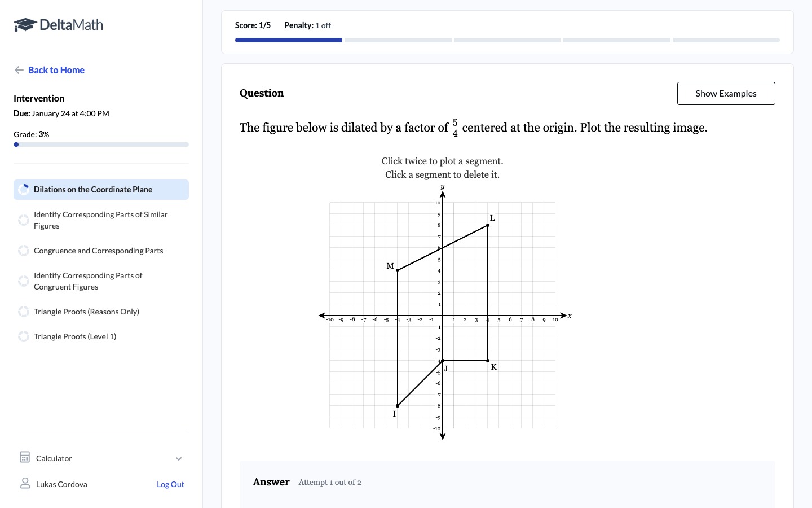The image size is (812, 508).
Task: Open Identify Corresponding Parts of Similar Figures
Action: click(100, 220)
